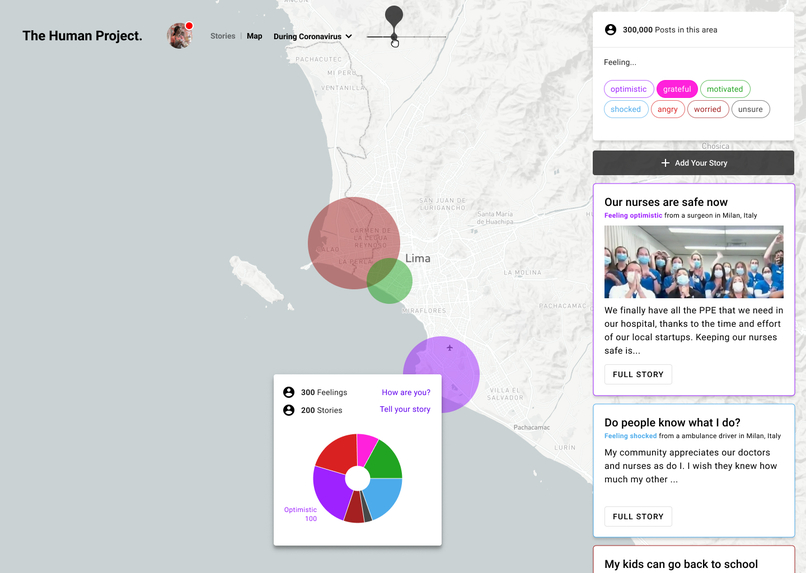The image size is (806, 573).
Task: Click the San Juan de Lurigancho label
Action: tap(443, 204)
